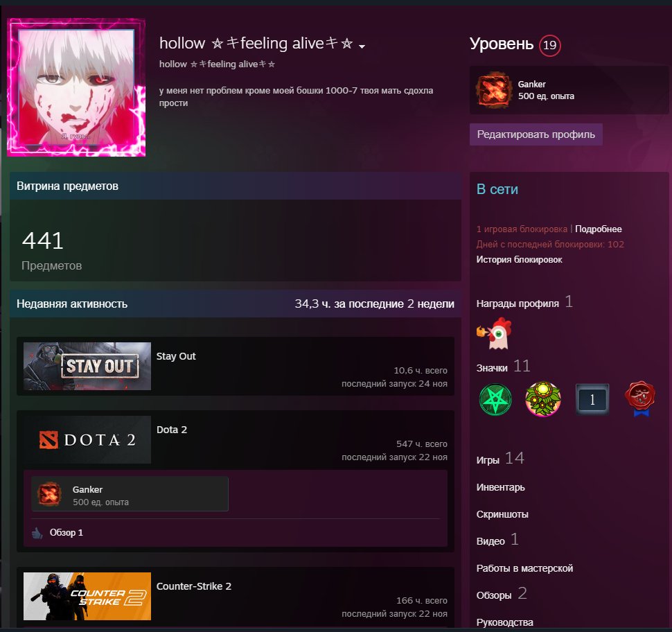Click the Dota 2 logo in recent activity

(87, 439)
